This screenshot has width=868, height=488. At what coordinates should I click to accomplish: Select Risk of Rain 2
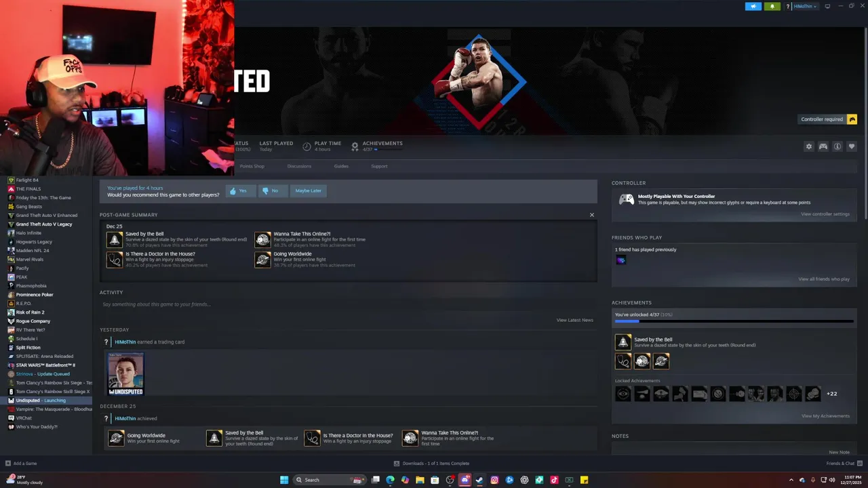point(31,312)
